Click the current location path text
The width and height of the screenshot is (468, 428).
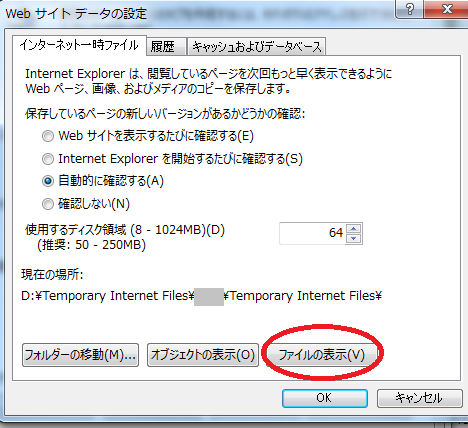pyautogui.click(x=201, y=296)
